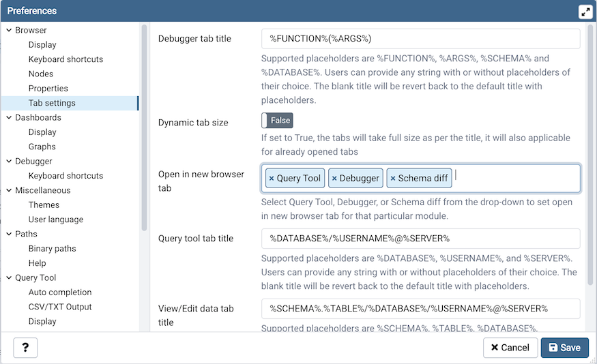Viewport: 597px width, 364px height.
Task: Click the Query Tool category label in tree
Action: (x=35, y=277)
